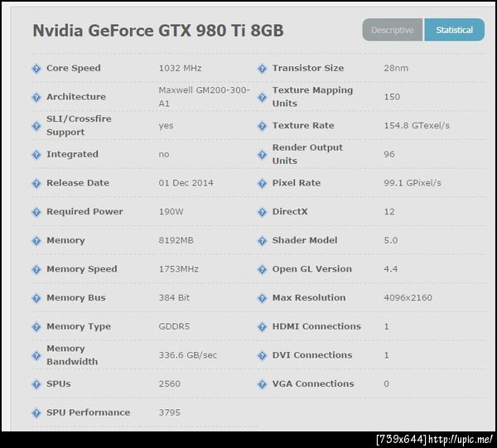Click the help icon beside Shader Model
The height and width of the screenshot is (448, 497).
(262, 241)
